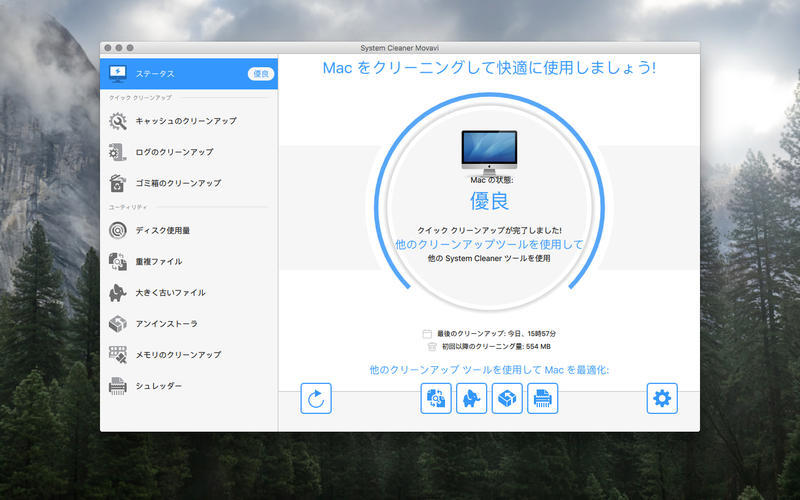The image size is (800, 500).
Task: Click 初回以降のクリーニング量: 554 MB text
Action: click(x=496, y=347)
